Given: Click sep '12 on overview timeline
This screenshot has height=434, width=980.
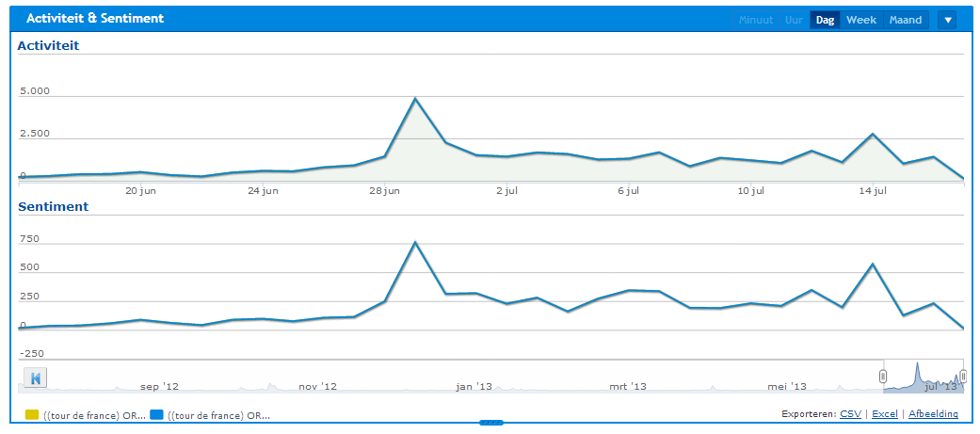Looking at the screenshot, I should (x=159, y=386).
